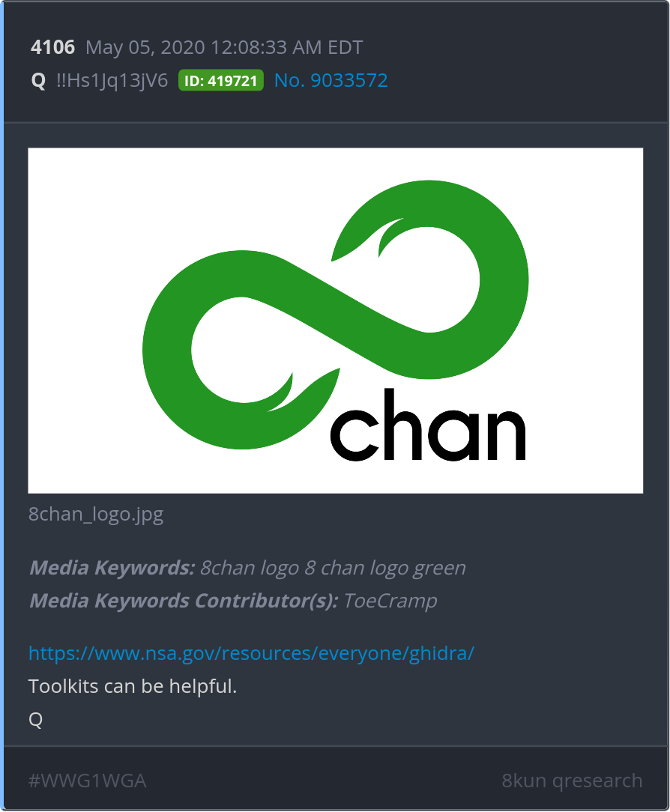The width and height of the screenshot is (670, 812).
Task: Click the tripcode !!Hs1Jq13jV6
Action: 112,80
